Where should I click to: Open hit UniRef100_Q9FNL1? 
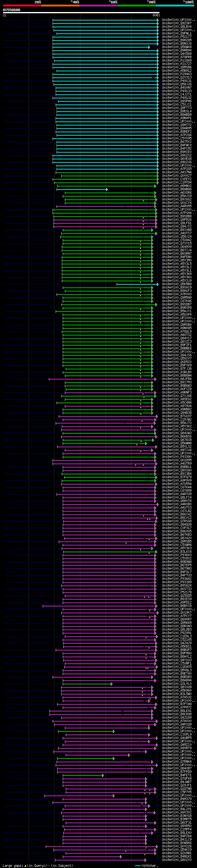click(177, 34)
